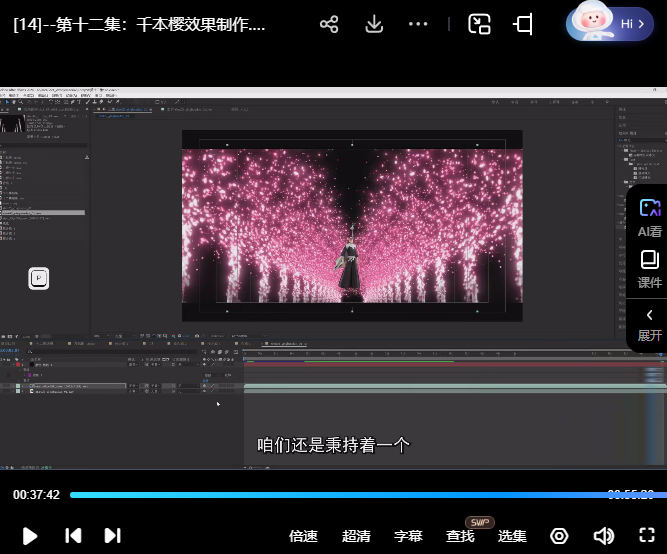This screenshot has width=667, height=554.
Task: Click the 查找 search button
Action: [x=460, y=536]
